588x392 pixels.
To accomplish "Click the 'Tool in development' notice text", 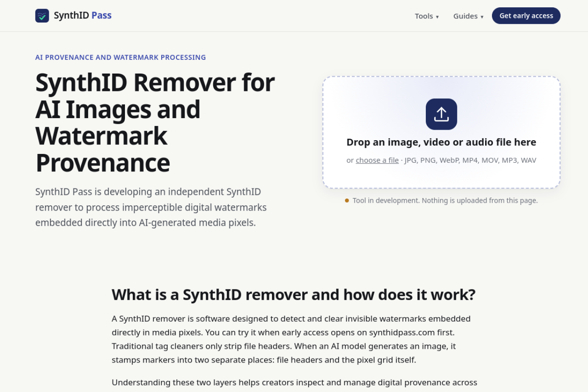I will pyautogui.click(x=445, y=200).
